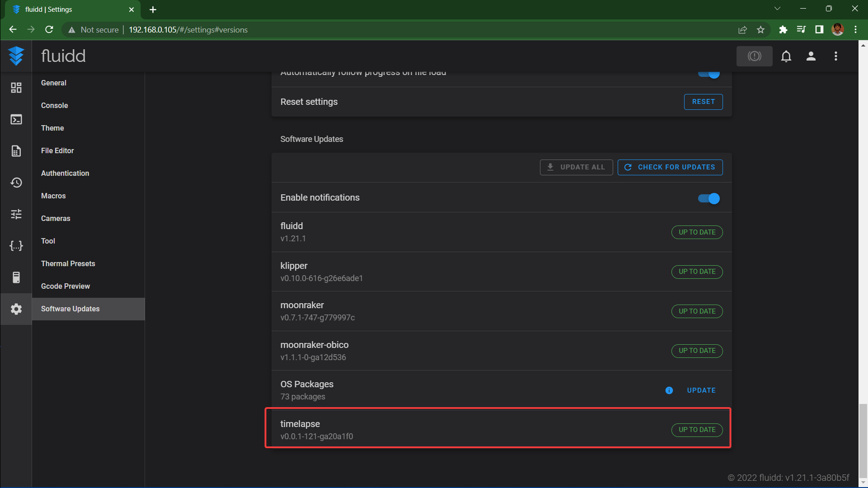The image size is (868, 488).
Task: Go forward with the browser forward arrow
Action: 31,30
